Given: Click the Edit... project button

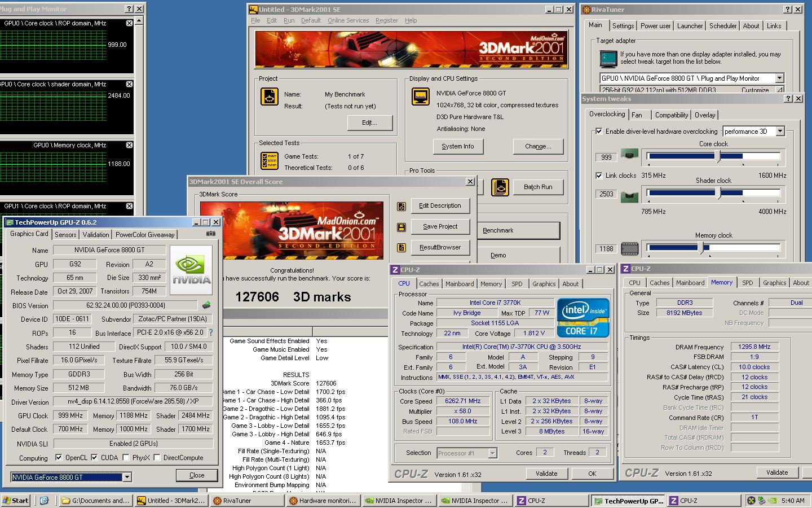Looking at the screenshot, I should coord(369,122).
